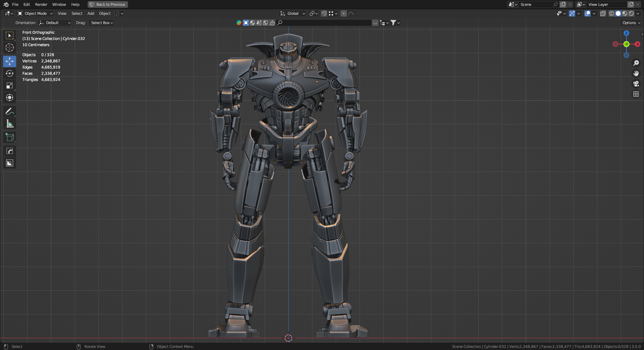Select the Add Cube tool
Viewport: 644px width, 350px height.
point(10,137)
